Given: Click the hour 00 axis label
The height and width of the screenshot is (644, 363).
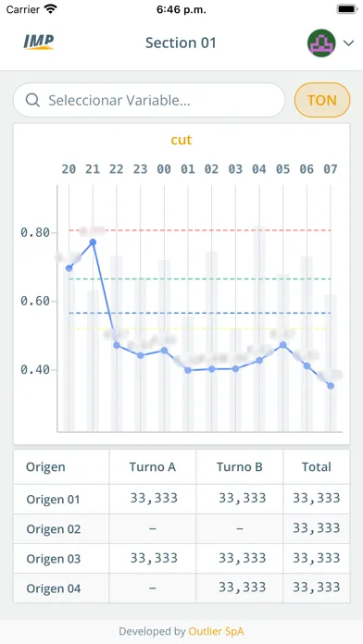Looking at the screenshot, I should coord(164,169).
